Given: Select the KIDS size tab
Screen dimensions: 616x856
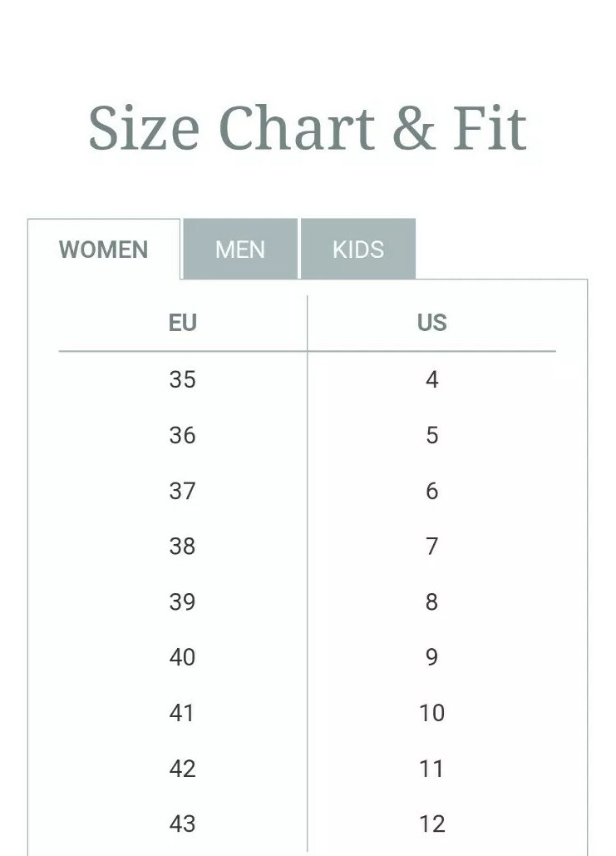Looking at the screenshot, I should [x=358, y=250].
